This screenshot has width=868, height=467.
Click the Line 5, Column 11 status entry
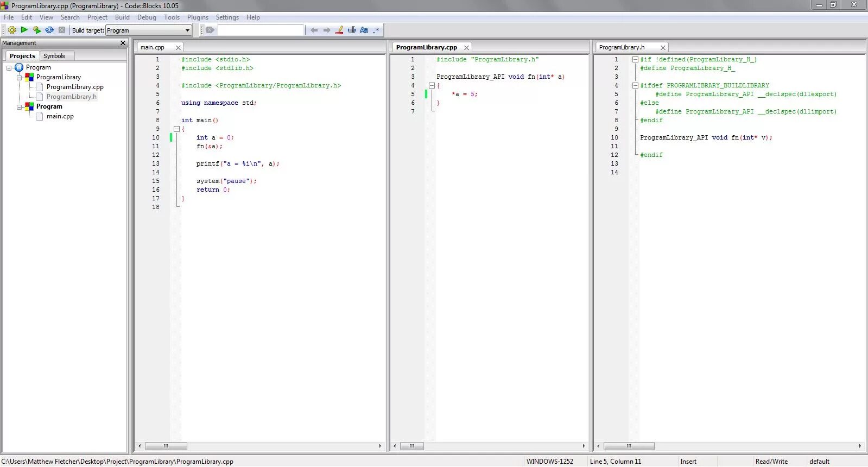(616, 462)
